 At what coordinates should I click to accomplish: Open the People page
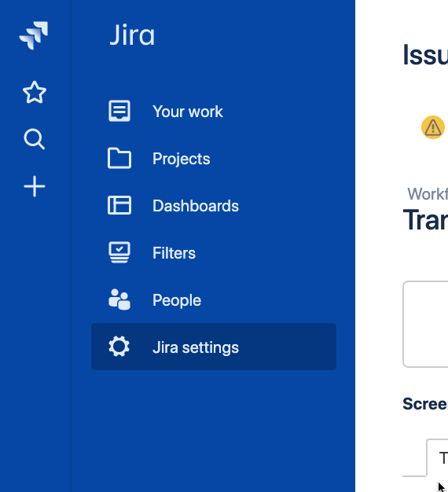tap(214, 299)
